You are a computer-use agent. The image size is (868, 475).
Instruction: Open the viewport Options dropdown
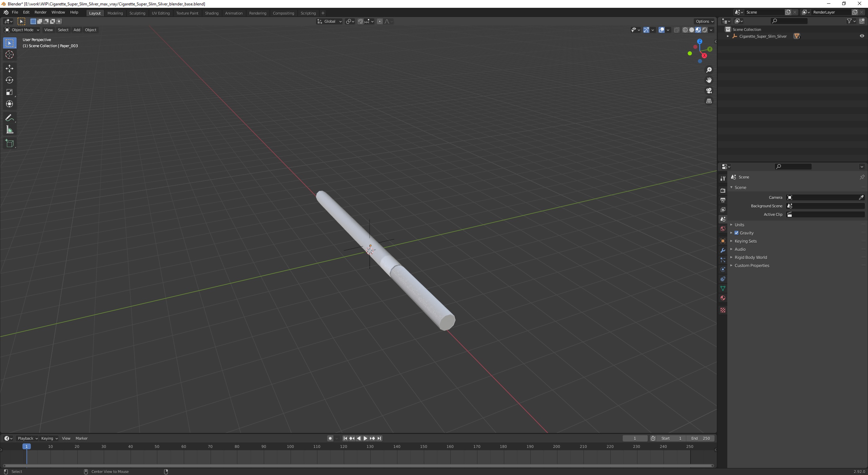point(704,21)
